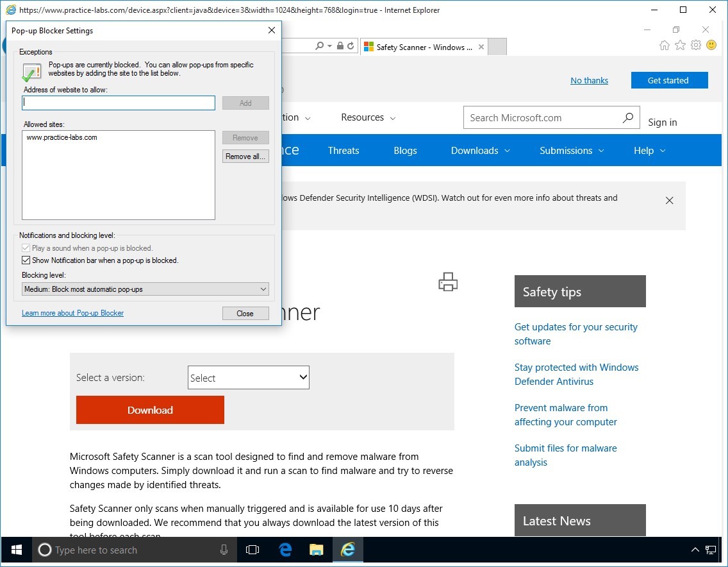Open the Blogs menu item

405,151
